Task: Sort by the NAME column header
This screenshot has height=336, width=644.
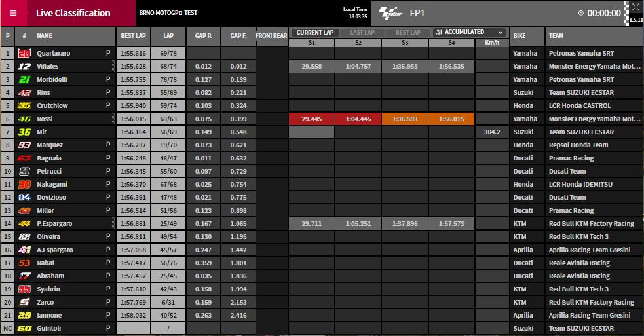Action: click(x=45, y=36)
